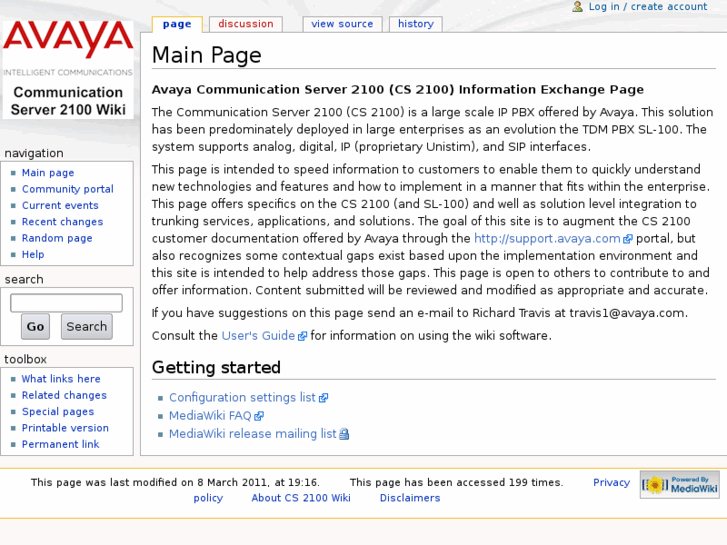Open MediaWiki release mailing list link
The image size is (727, 545).
click(252, 434)
